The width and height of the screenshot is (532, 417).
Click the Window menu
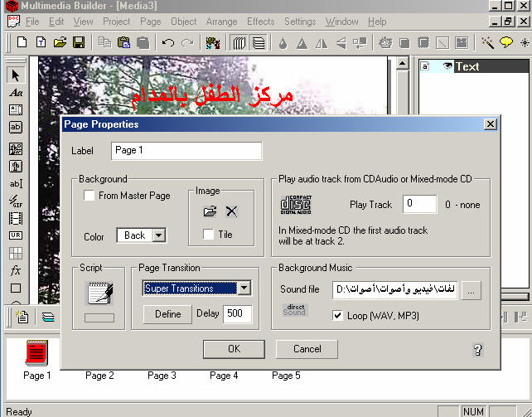click(341, 22)
